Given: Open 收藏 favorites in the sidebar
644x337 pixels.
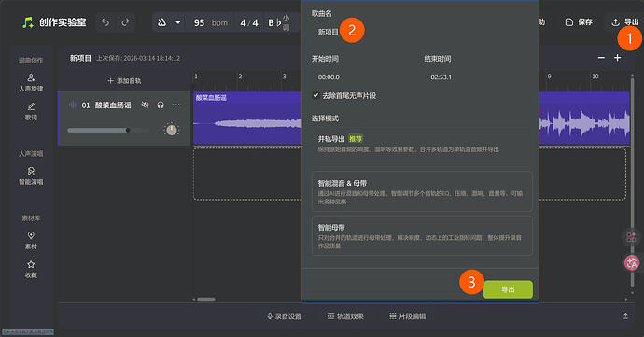Looking at the screenshot, I should coord(31,269).
